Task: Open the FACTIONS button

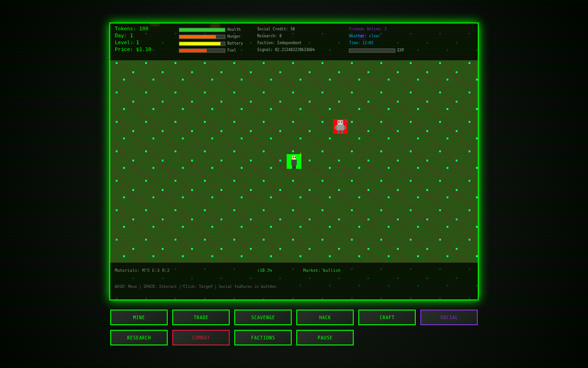Action: 263,338
